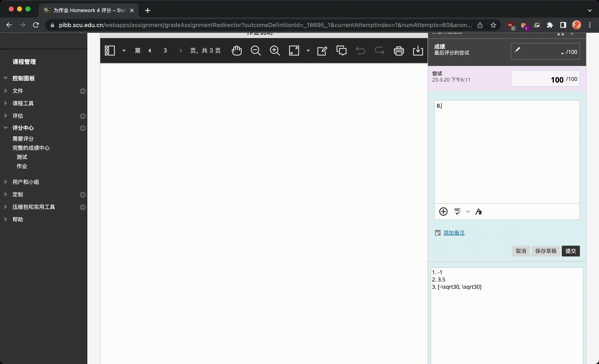599x364 pixels.
Task: Open the 测试 grade view
Action: [x=22, y=157]
